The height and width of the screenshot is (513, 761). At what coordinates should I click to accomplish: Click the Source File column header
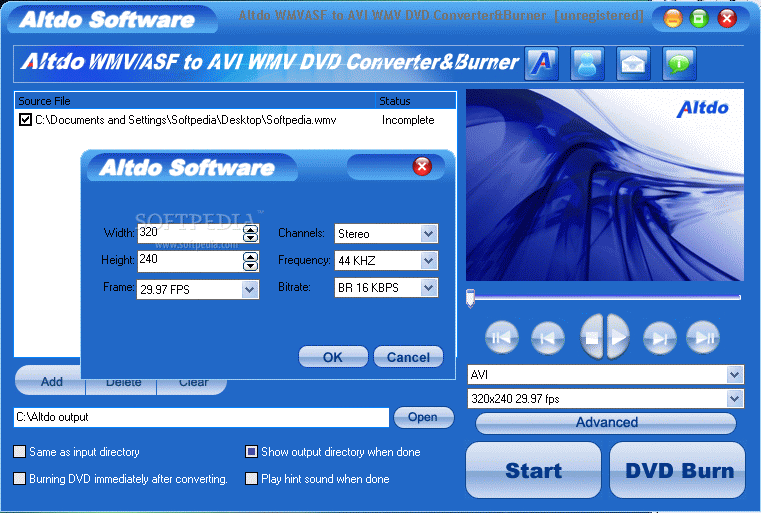tap(195, 101)
